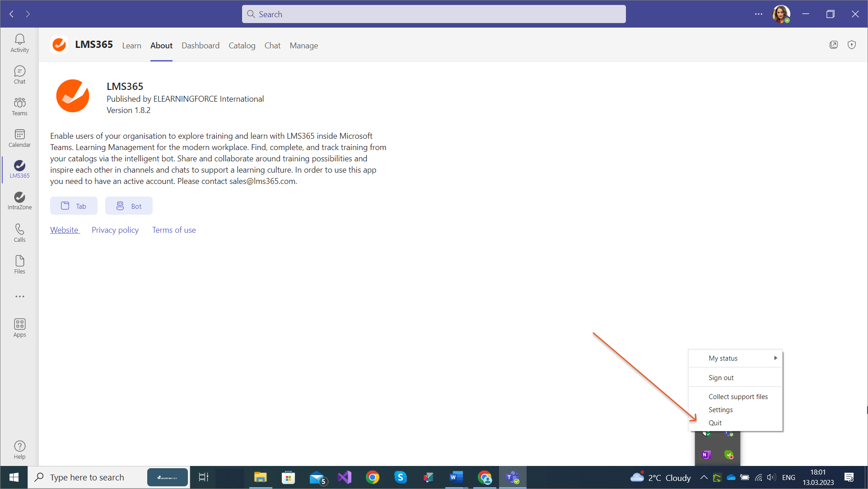Open Settings and more ellipsis menu
Image resolution: width=868 pixels, height=489 pixels.
pos(758,14)
